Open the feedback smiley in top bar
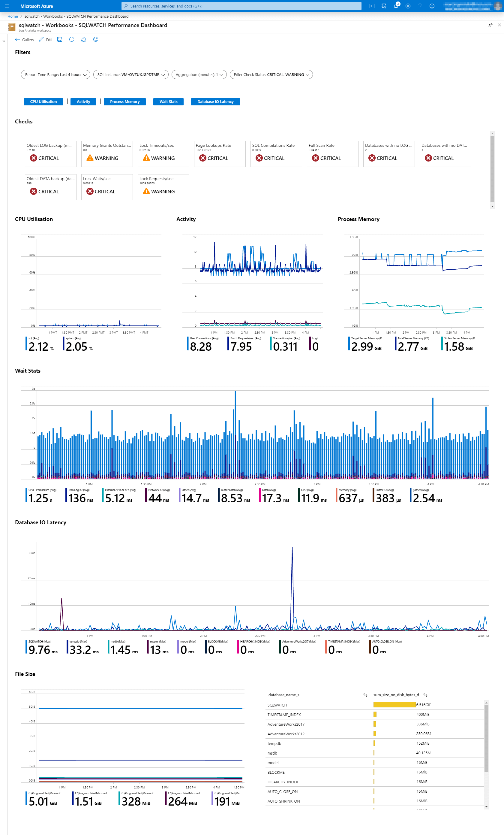 coord(432,6)
